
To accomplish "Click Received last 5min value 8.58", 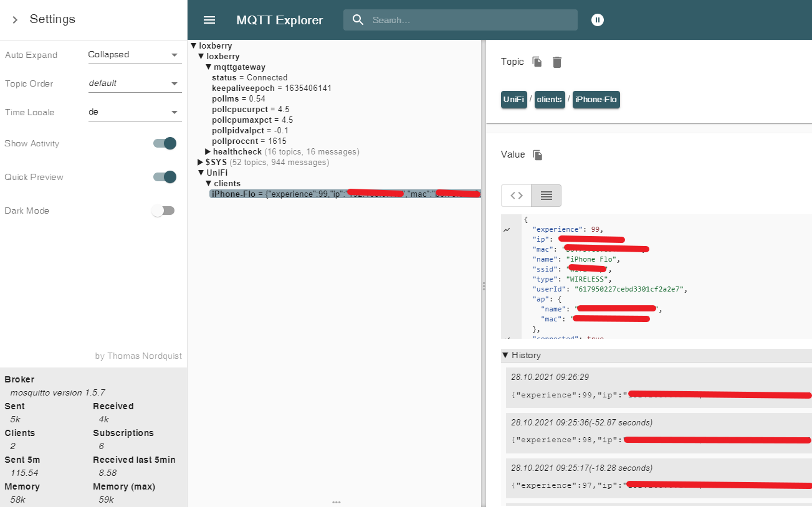I will [x=108, y=473].
